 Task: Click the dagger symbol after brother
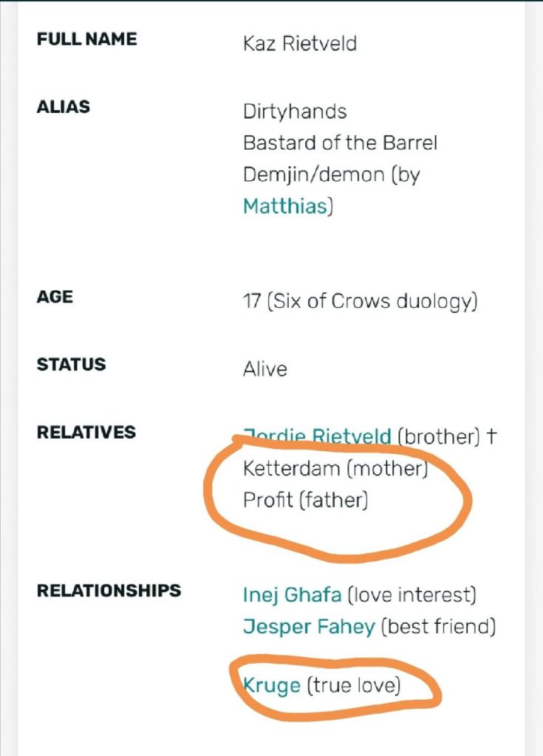[x=492, y=436]
